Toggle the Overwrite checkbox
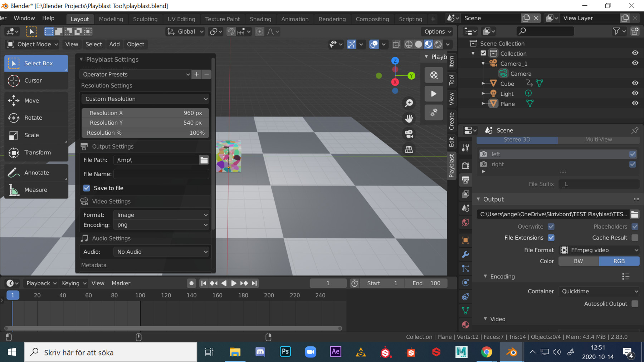 click(x=551, y=227)
